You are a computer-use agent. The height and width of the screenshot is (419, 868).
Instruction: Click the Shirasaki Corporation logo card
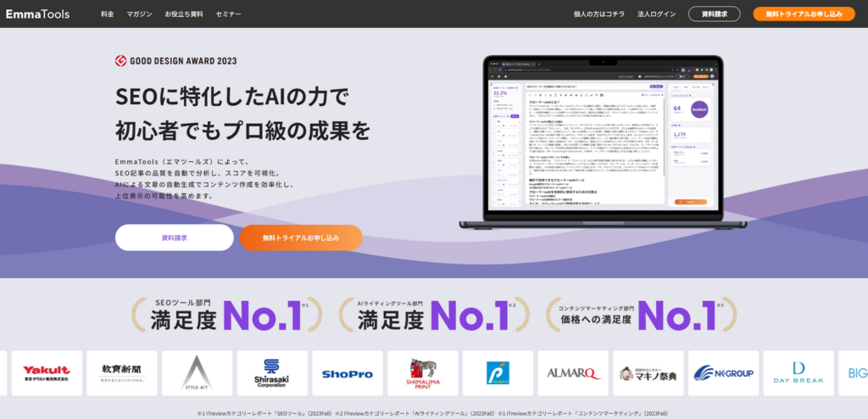tap(272, 373)
